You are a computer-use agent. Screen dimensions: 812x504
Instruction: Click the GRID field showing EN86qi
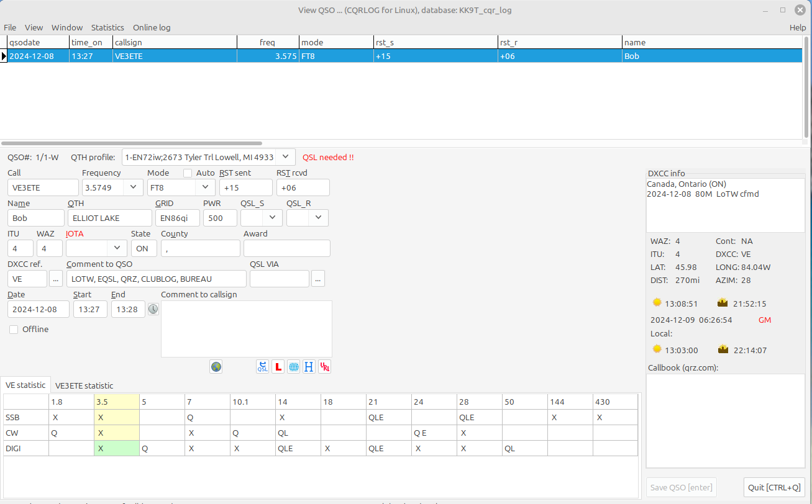tap(178, 218)
